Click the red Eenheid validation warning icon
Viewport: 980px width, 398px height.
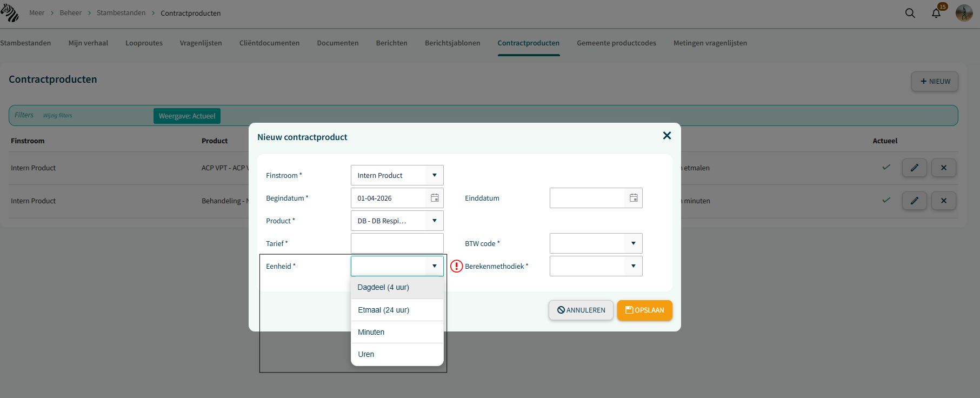pos(457,266)
